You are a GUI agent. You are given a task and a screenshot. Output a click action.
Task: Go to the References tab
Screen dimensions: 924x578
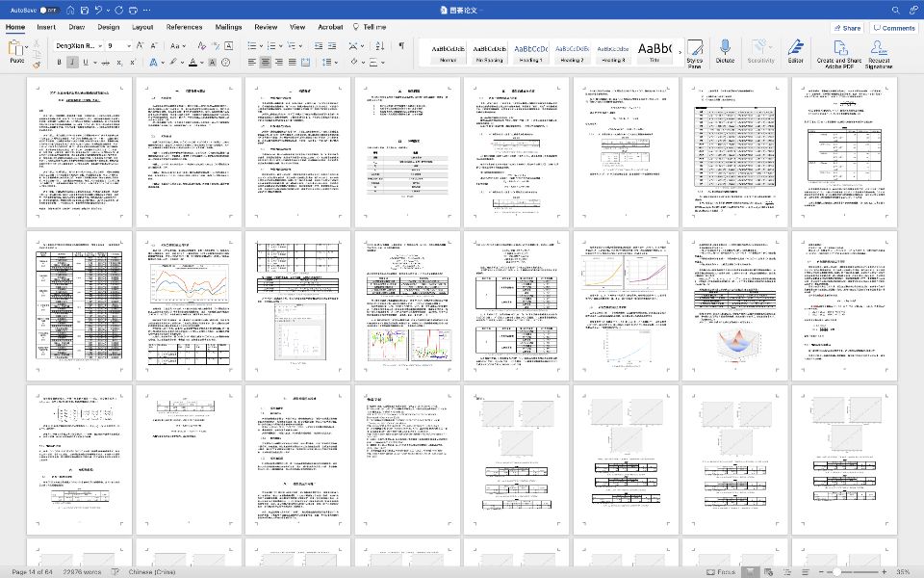(x=184, y=27)
